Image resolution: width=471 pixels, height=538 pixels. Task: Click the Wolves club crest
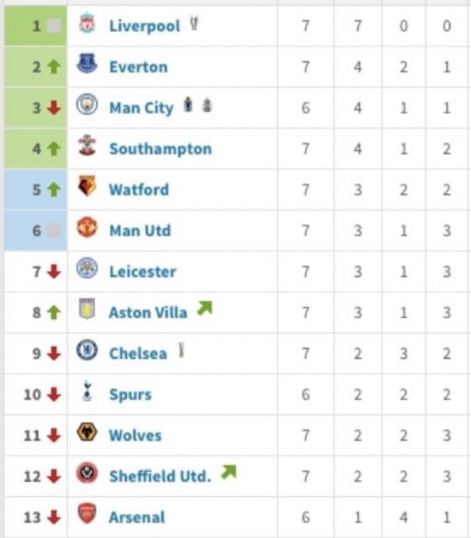pos(87,432)
